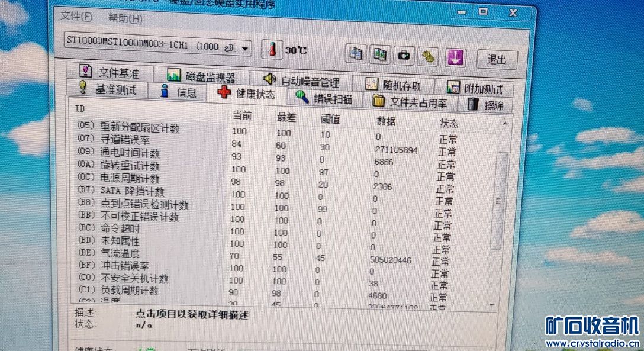
Task: Expand the ST1000DM003 drive selection dropdown
Action: click(245, 49)
